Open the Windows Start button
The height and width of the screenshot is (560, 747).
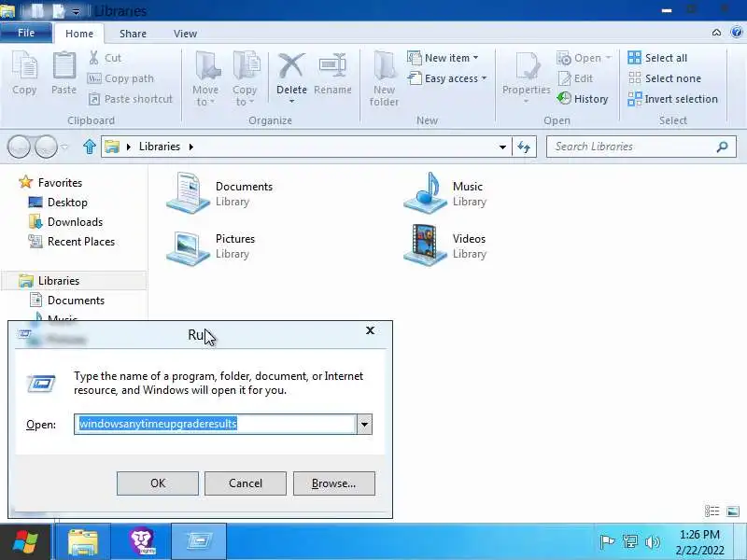tap(25, 542)
